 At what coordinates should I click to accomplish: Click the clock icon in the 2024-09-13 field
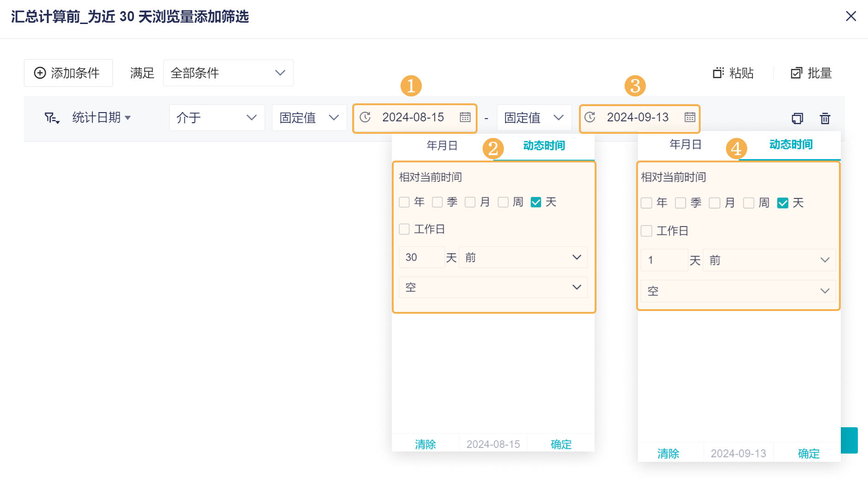click(590, 117)
